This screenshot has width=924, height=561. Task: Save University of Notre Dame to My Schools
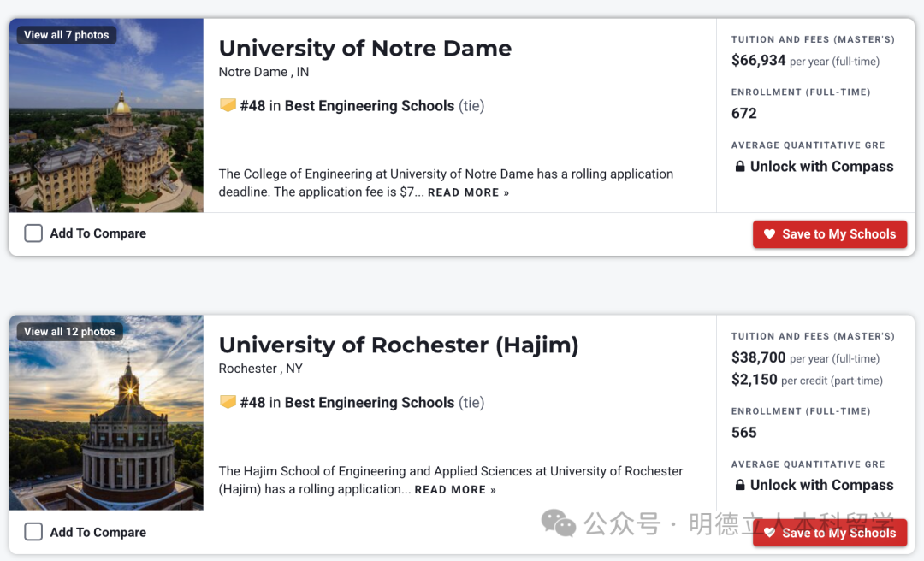830,234
